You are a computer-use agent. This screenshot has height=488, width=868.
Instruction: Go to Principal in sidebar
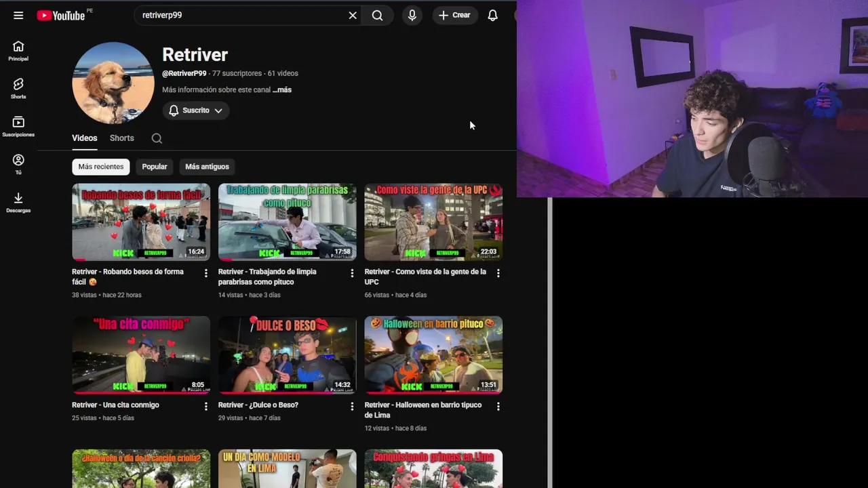(18, 51)
